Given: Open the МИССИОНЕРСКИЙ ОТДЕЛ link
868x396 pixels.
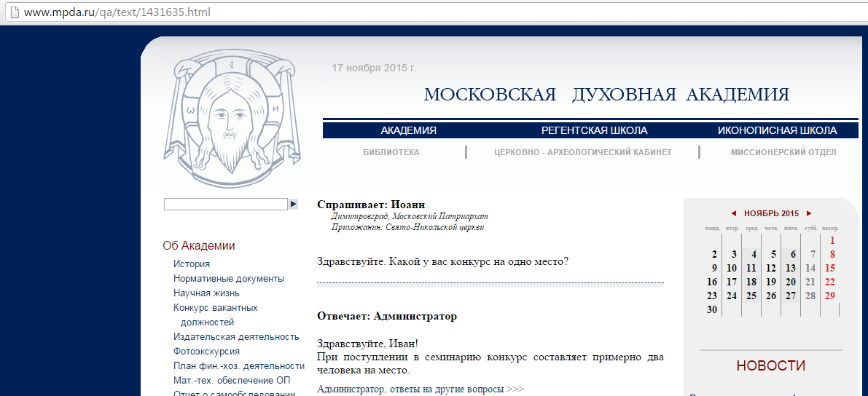Looking at the screenshot, I should pyautogui.click(x=783, y=153).
